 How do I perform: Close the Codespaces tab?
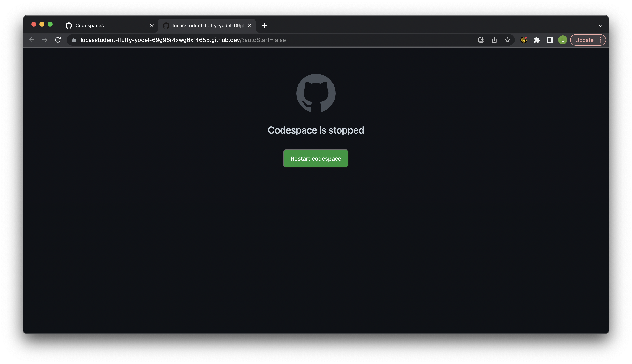[x=152, y=25]
